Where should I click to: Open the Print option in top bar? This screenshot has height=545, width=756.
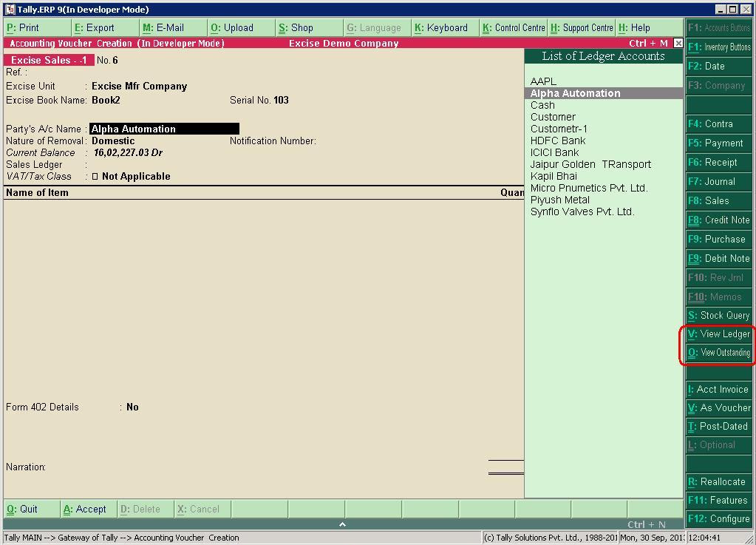click(x=37, y=28)
